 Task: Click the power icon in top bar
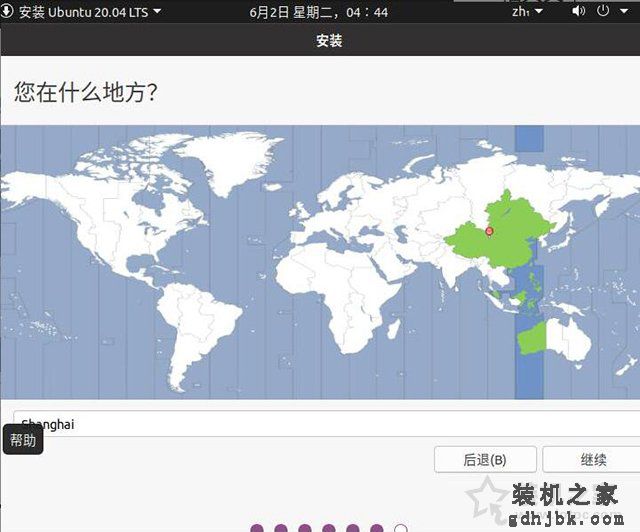point(603,11)
